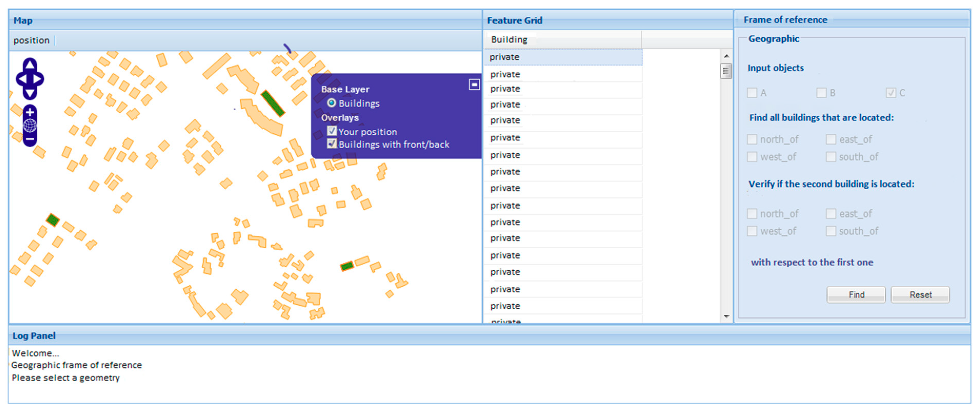This screenshot has height=413, width=980.
Task: Toggle the Buildings with front/back overlay
Action: click(x=332, y=144)
